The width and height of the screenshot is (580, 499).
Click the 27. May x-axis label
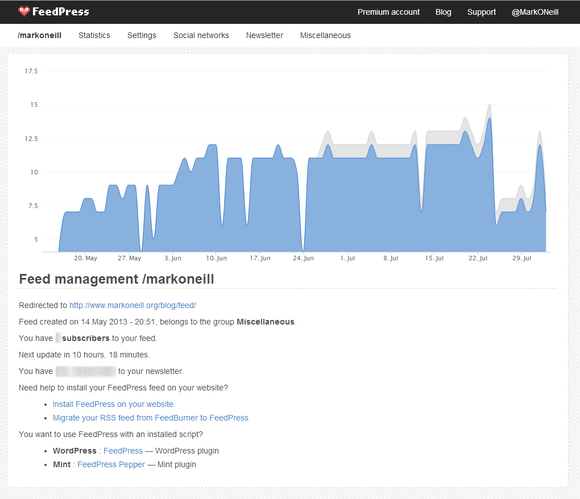coord(129,258)
